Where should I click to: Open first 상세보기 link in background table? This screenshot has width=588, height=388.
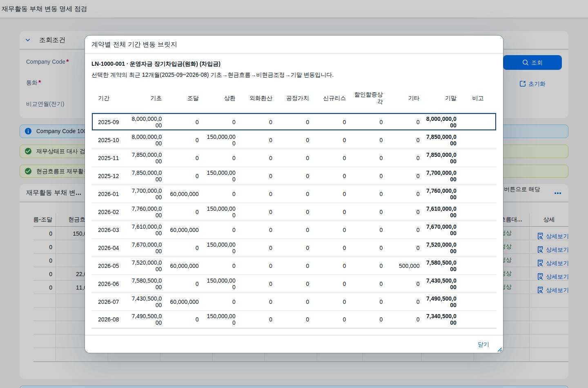point(553,236)
